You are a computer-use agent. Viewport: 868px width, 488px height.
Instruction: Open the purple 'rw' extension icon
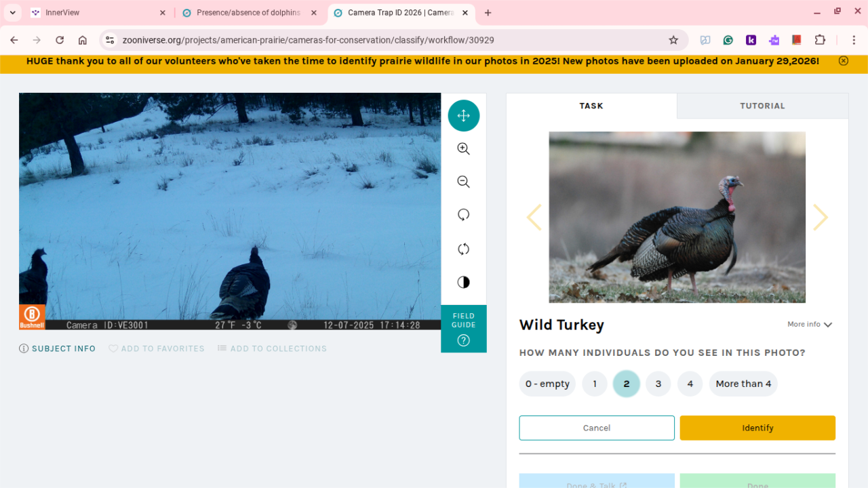click(x=774, y=40)
